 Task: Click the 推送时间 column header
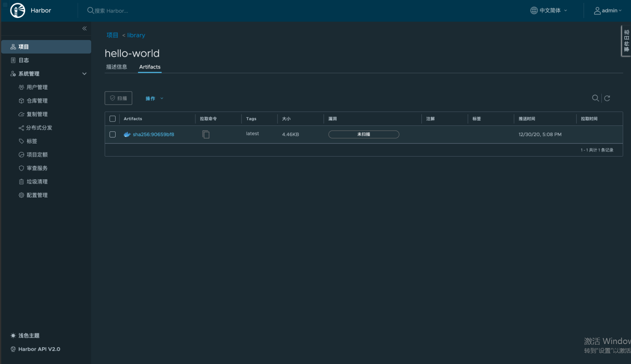pos(527,119)
